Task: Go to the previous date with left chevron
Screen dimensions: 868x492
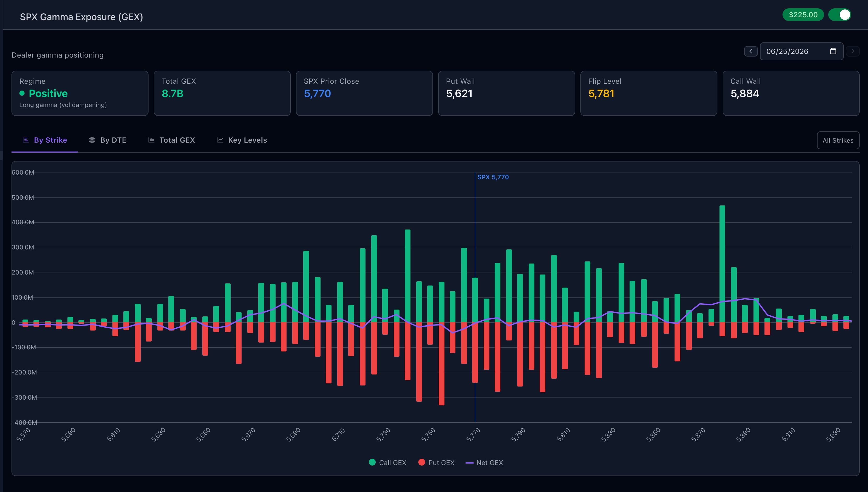Action: click(751, 51)
